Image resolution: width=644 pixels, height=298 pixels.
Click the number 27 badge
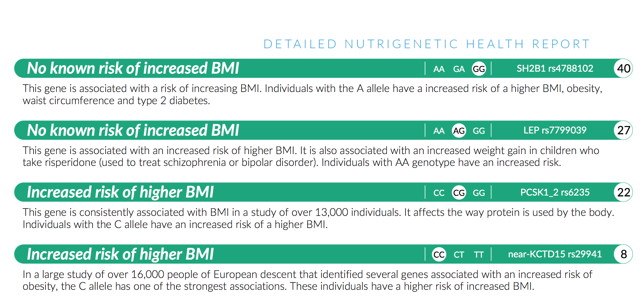tap(623, 130)
